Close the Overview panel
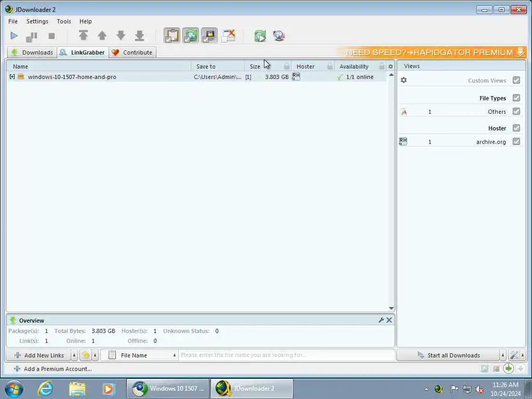 pyautogui.click(x=389, y=320)
